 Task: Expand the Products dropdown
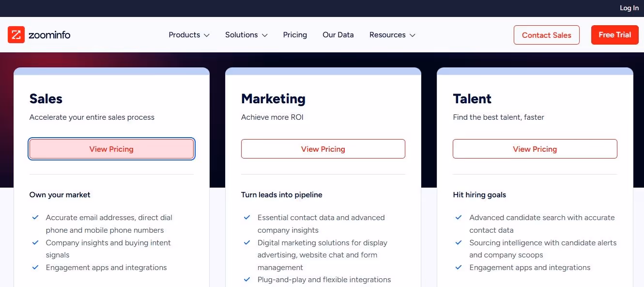click(188, 34)
